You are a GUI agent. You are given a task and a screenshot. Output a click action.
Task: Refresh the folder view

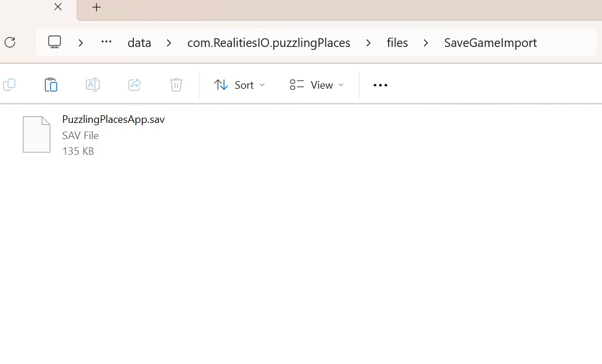coord(10,42)
